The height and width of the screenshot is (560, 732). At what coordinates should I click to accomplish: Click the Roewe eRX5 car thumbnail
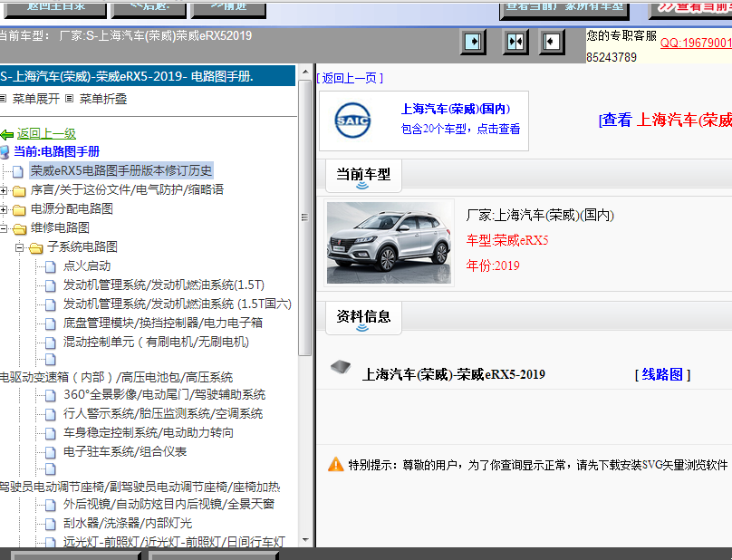389,243
